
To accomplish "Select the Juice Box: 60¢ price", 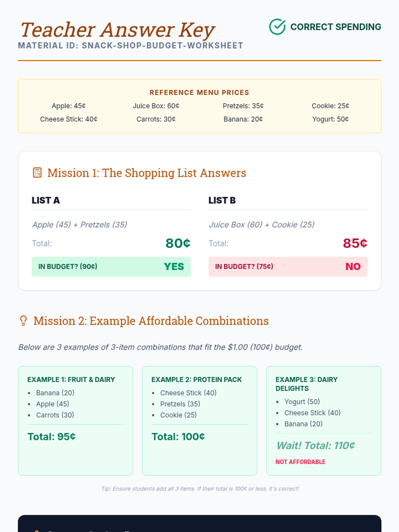I will pyautogui.click(x=156, y=106).
